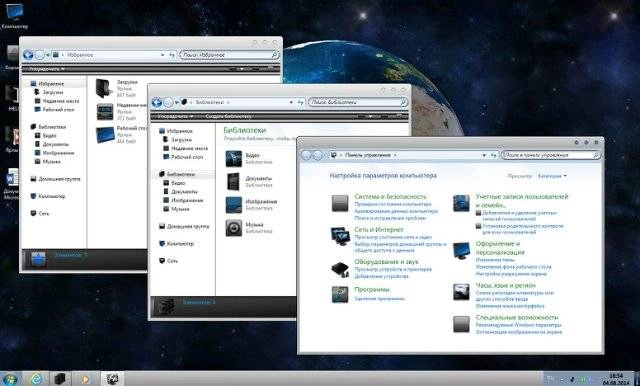
Task: Go back in the Control Panel window
Action: tap(306, 155)
